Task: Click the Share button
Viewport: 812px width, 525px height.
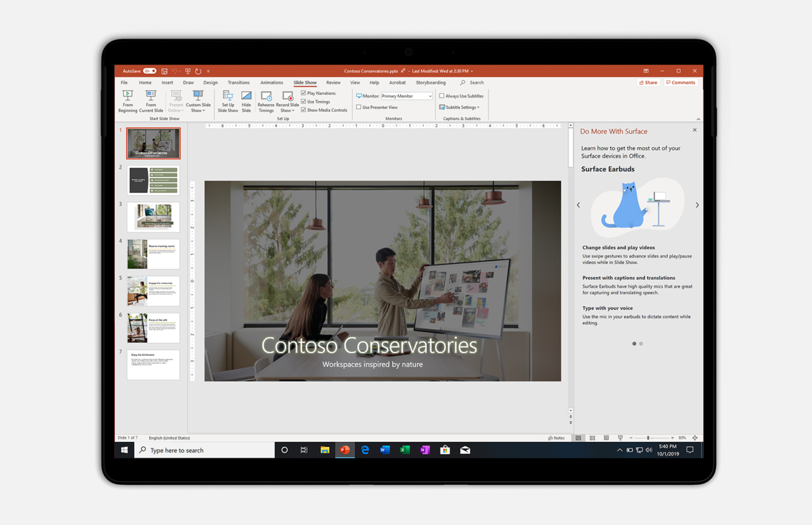Action: (x=648, y=82)
